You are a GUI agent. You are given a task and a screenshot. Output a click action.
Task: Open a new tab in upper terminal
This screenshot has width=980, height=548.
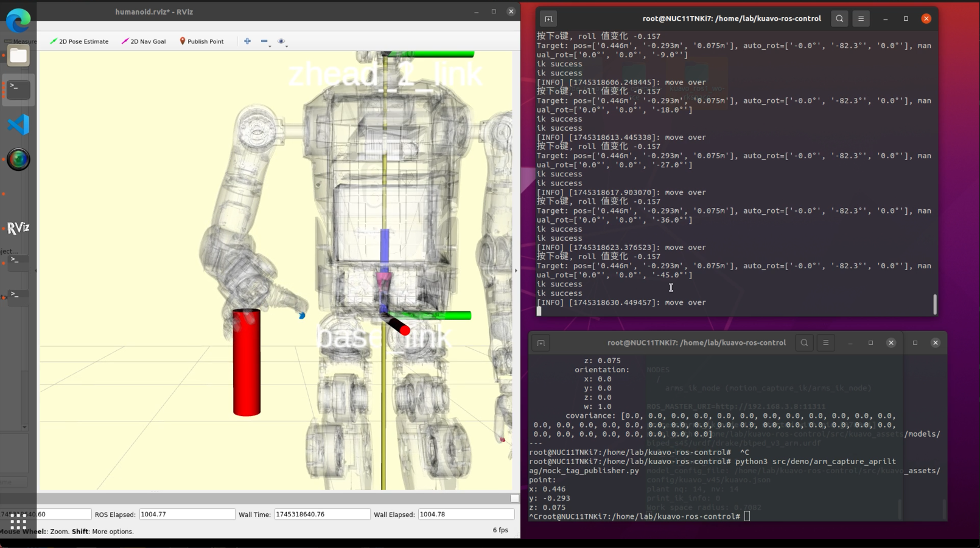[548, 19]
